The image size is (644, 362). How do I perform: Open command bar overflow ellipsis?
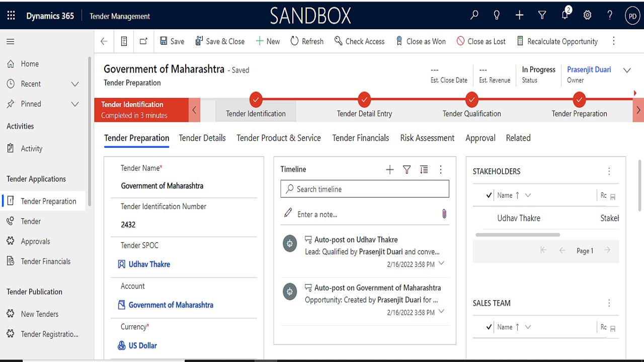pyautogui.click(x=613, y=41)
